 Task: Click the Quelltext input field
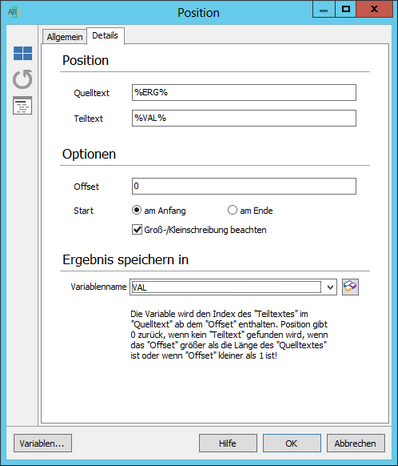click(x=244, y=93)
